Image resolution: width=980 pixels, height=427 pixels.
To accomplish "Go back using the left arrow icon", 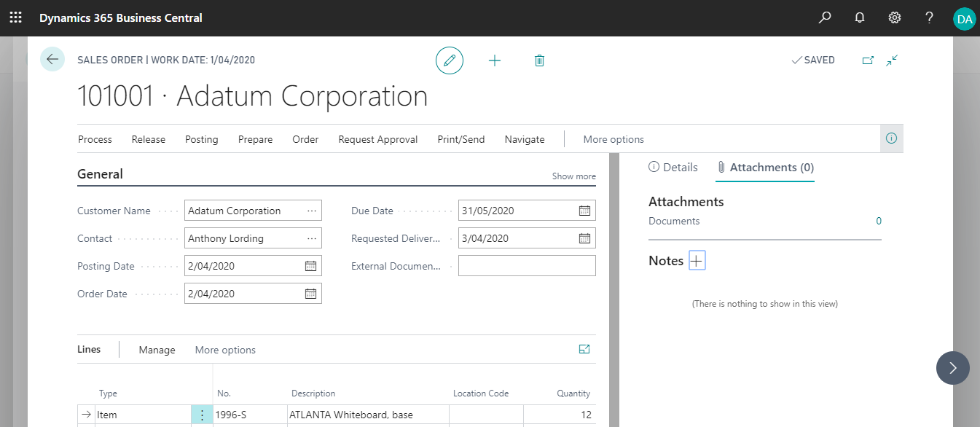I will click(52, 59).
